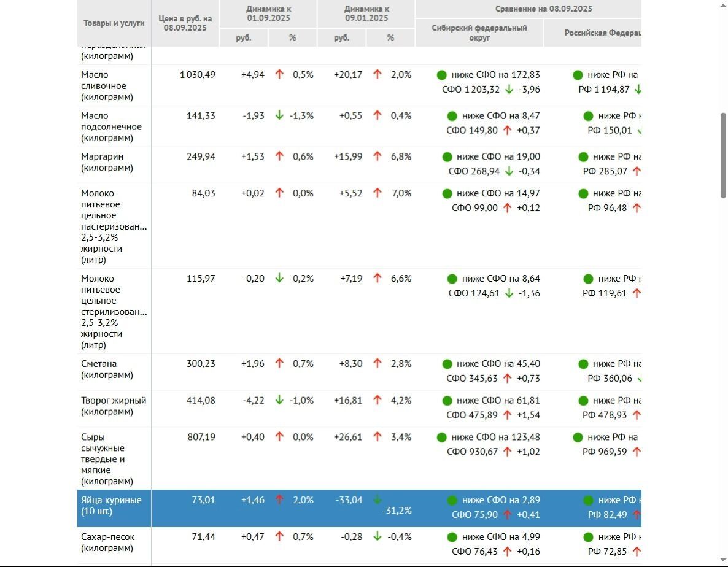The height and width of the screenshot is (567, 728).
Task: Click the vertical scrollbar thumb
Action: coord(723,155)
